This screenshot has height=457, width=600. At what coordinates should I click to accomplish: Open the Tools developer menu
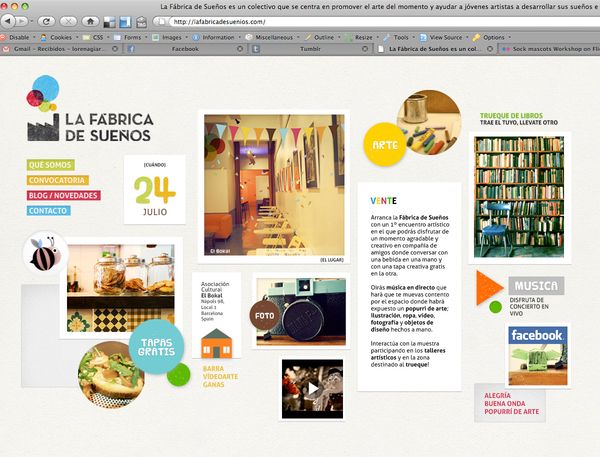(399, 37)
